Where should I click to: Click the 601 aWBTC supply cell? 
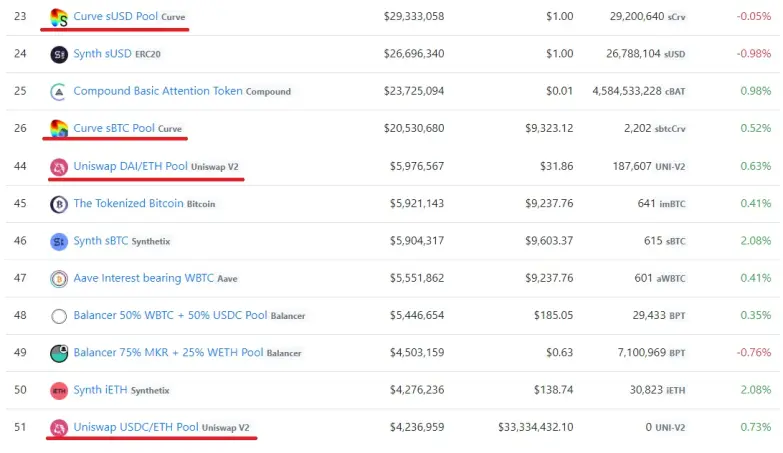coord(660,278)
